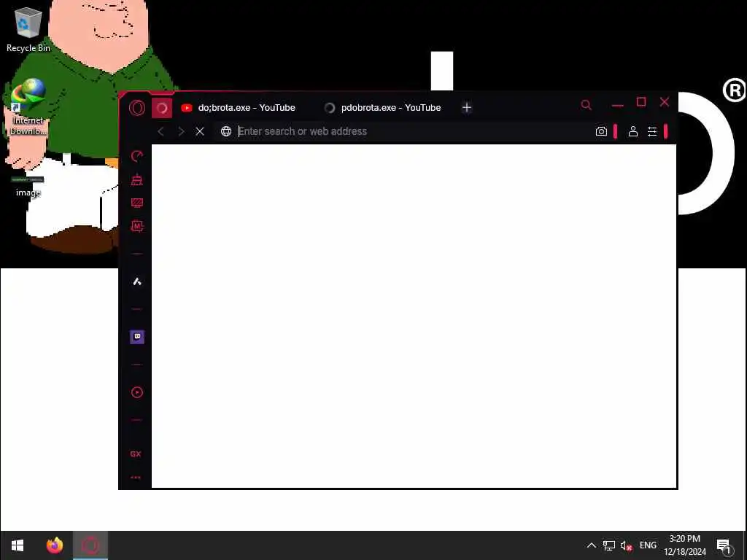Open the Easy Setup sliders icon
The height and width of the screenshot is (560, 747).
tap(652, 131)
